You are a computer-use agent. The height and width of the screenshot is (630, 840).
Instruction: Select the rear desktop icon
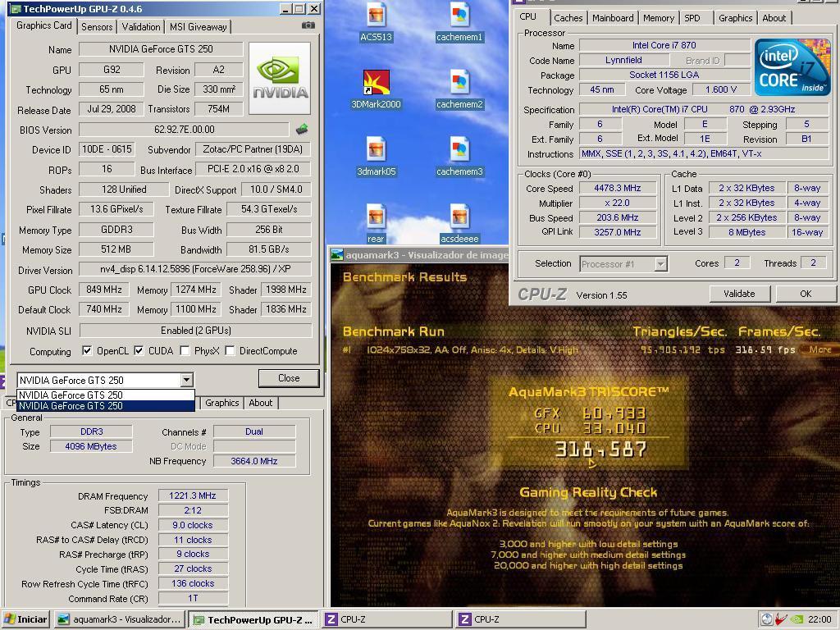[x=376, y=224]
